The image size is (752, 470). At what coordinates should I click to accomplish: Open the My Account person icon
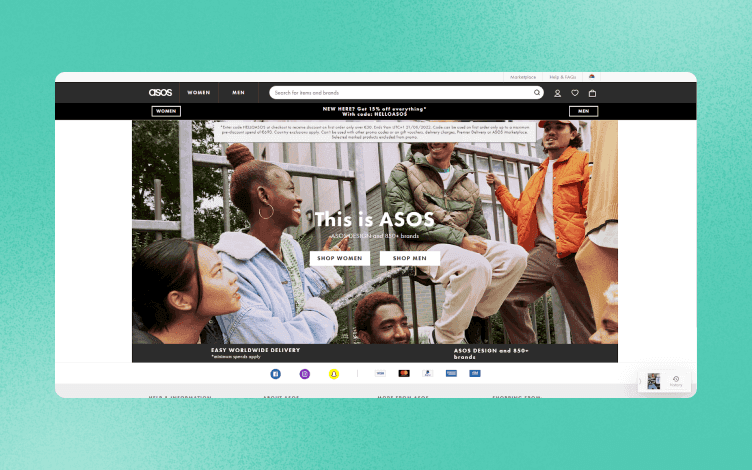click(557, 94)
